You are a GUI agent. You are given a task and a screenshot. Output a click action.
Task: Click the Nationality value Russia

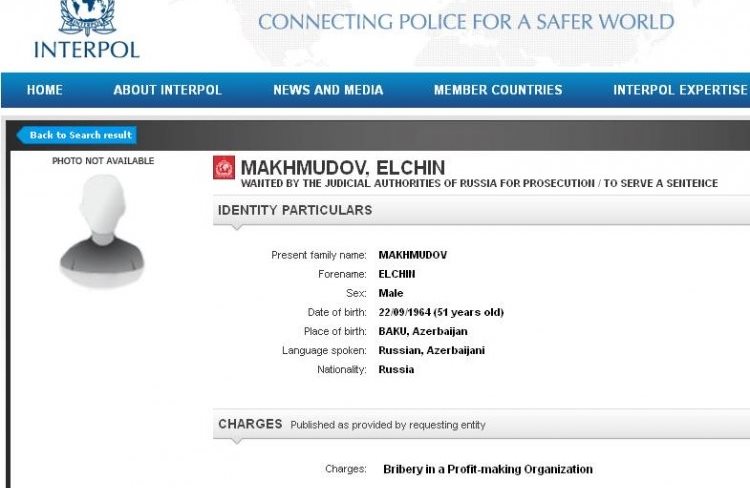395,369
